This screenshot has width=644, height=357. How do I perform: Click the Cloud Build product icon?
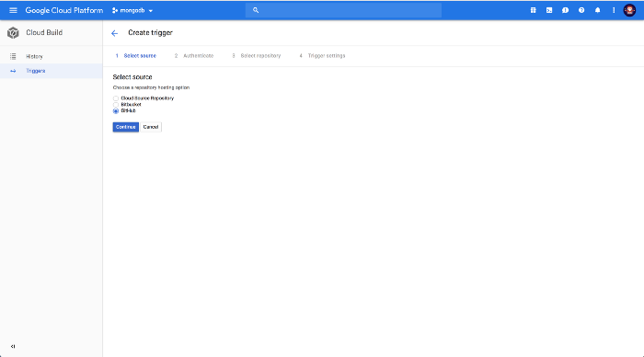pos(13,33)
